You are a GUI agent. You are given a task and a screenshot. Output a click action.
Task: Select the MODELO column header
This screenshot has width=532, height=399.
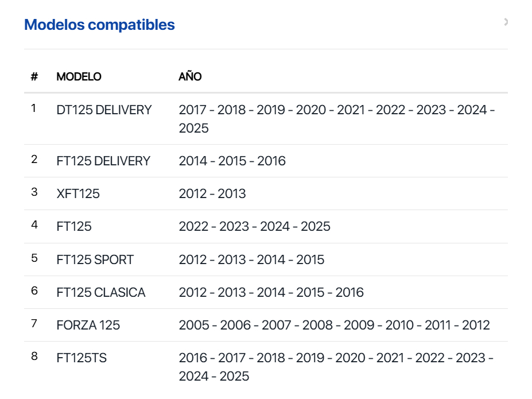pos(79,76)
